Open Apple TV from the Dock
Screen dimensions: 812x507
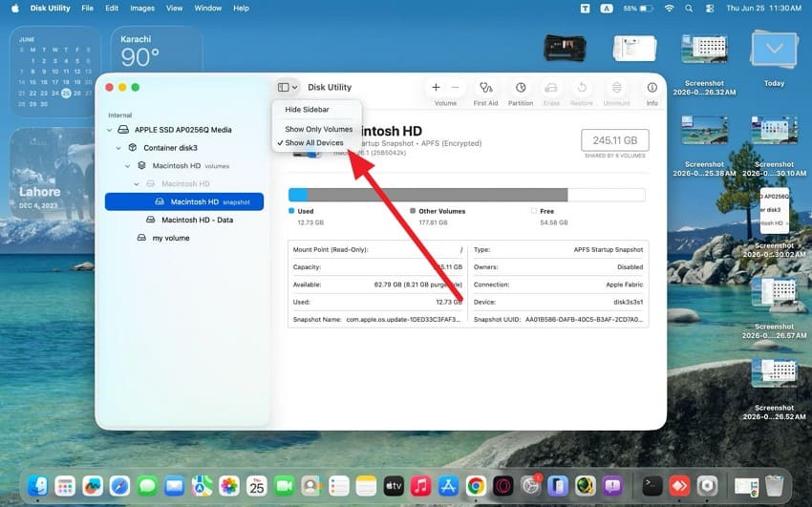pyautogui.click(x=394, y=486)
